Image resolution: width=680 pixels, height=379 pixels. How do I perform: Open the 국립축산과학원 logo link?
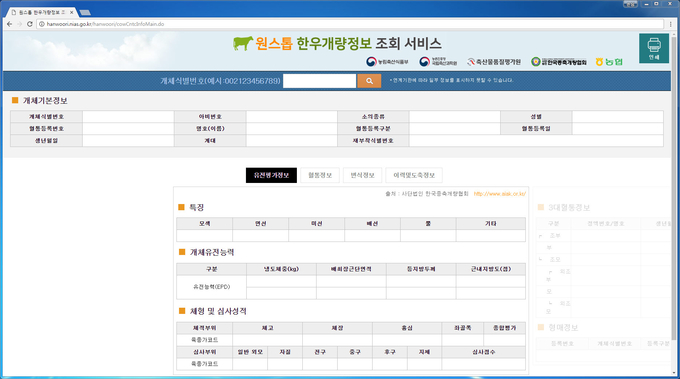pos(438,62)
